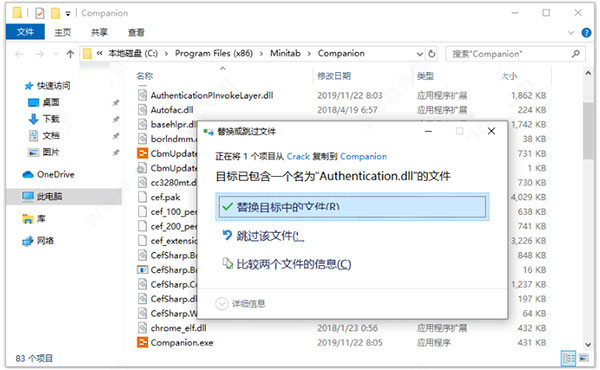Switch to large icons view
Image resolution: width=600 pixels, height=370 pixels.
point(584,359)
